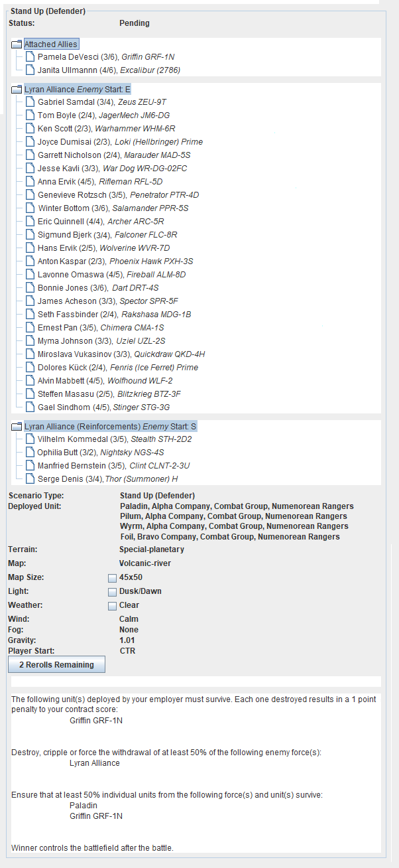
Task: Click document icon for Joyce Dumisai
Action: click(x=30, y=142)
